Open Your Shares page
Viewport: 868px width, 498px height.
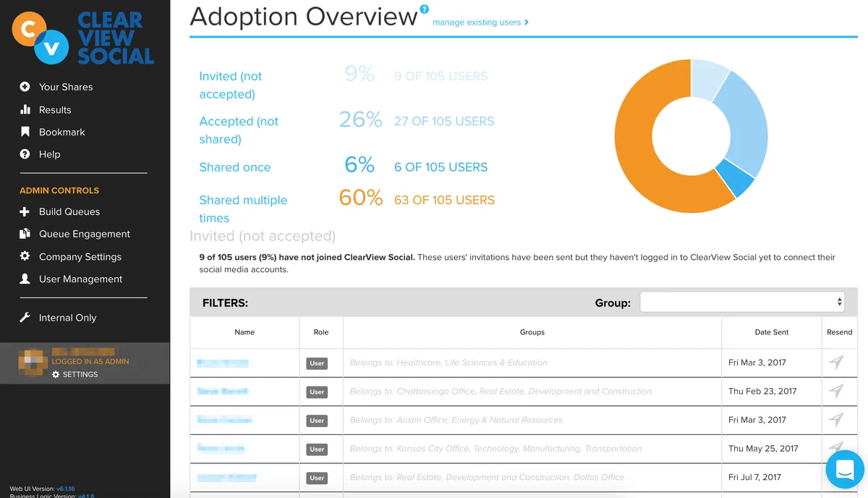66,87
